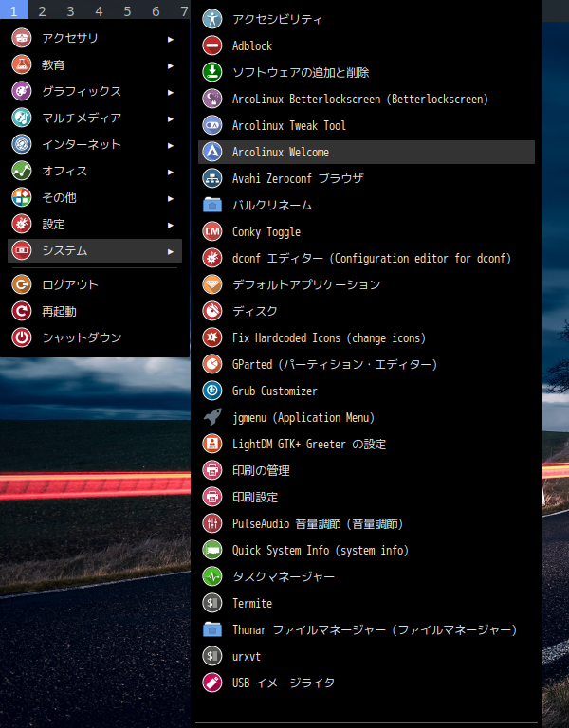Open the 教育 category icon

pyautogui.click(x=22, y=64)
